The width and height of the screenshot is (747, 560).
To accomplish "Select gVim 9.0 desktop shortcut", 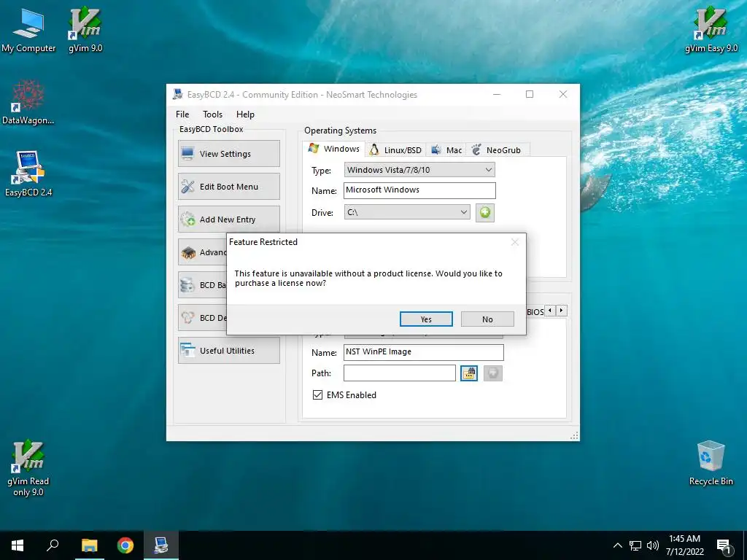I will [85, 30].
